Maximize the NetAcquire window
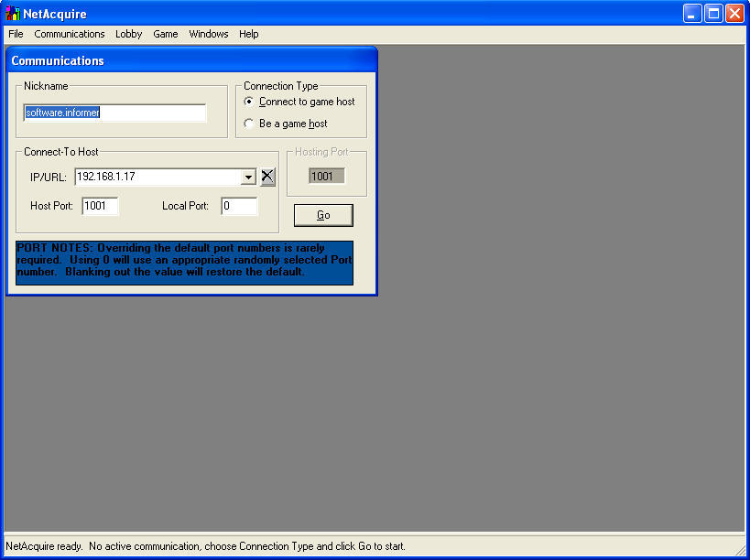The width and height of the screenshot is (750, 560). (713, 14)
